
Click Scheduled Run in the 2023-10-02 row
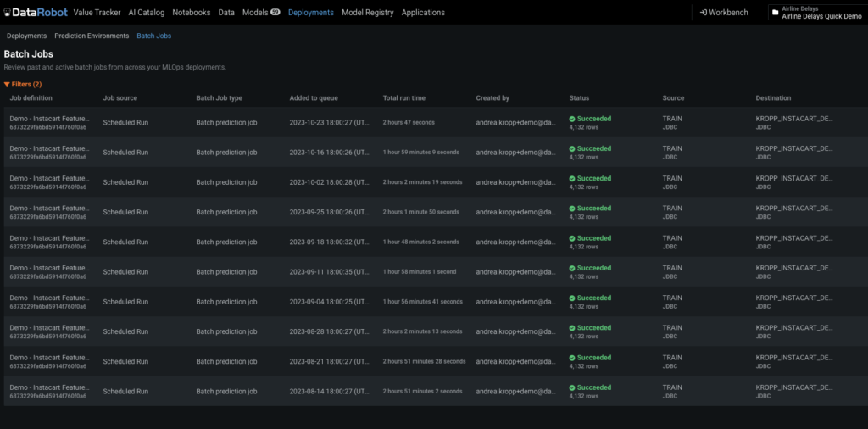pyautogui.click(x=125, y=182)
